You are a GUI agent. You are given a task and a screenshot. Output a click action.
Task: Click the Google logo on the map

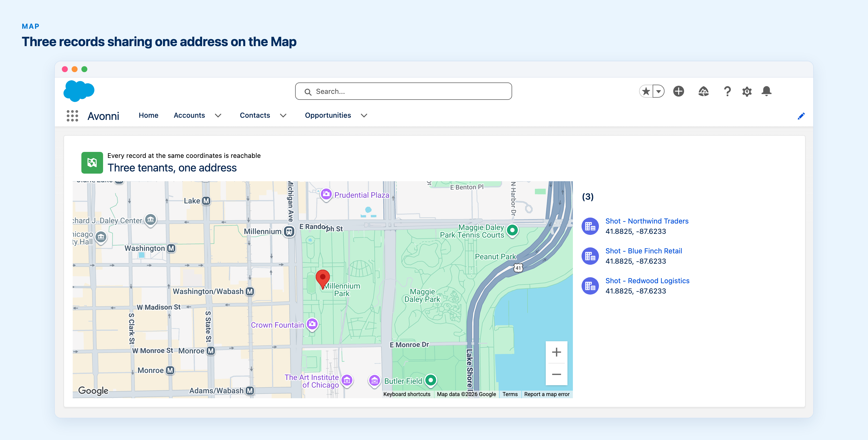(x=93, y=390)
